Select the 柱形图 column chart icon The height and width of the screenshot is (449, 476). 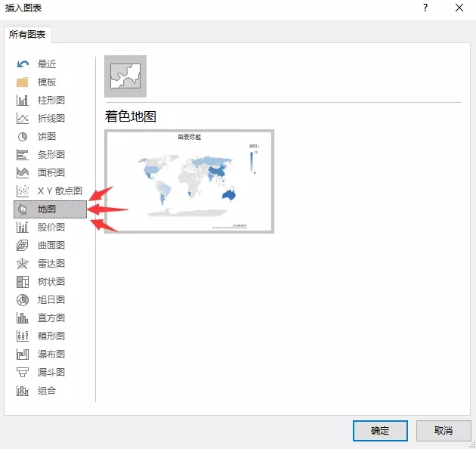[23, 101]
